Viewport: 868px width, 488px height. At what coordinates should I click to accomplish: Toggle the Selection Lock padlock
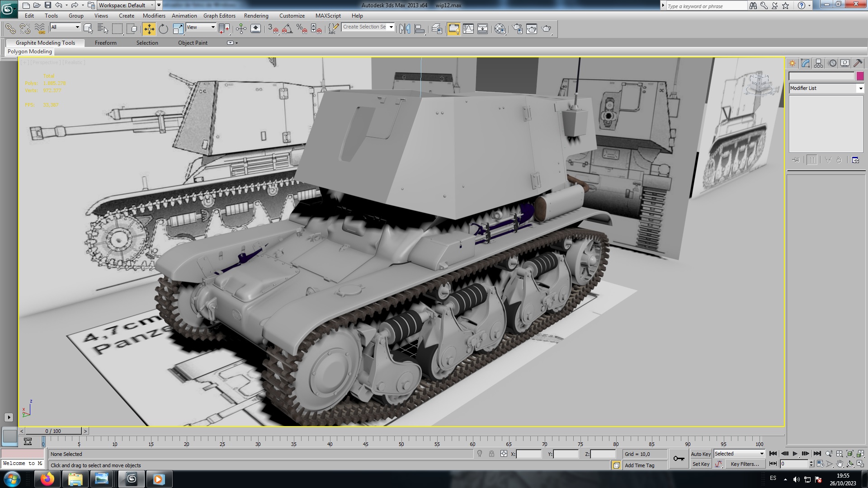(x=491, y=454)
